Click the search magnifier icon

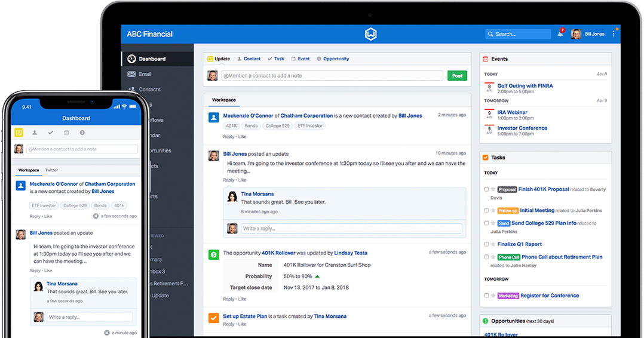[490, 34]
